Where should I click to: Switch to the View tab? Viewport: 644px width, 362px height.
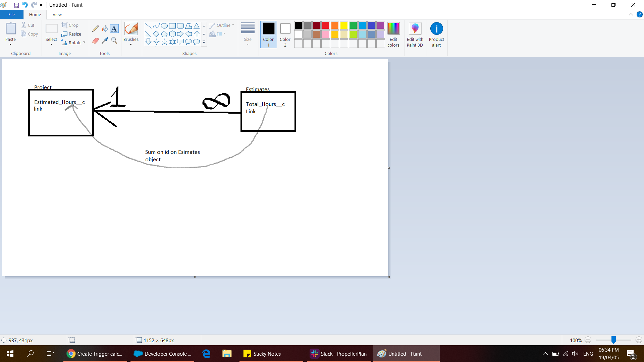[x=57, y=15]
